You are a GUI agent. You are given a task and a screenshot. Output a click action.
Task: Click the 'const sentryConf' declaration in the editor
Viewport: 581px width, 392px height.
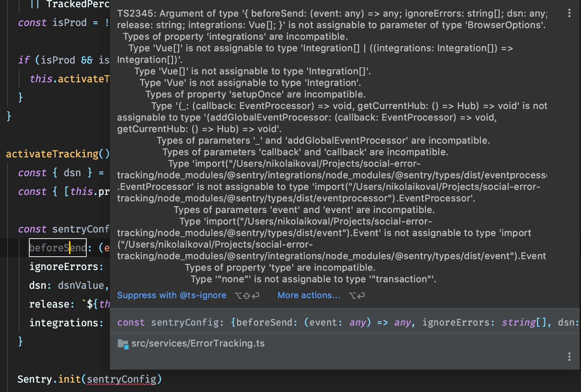coord(64,229)
